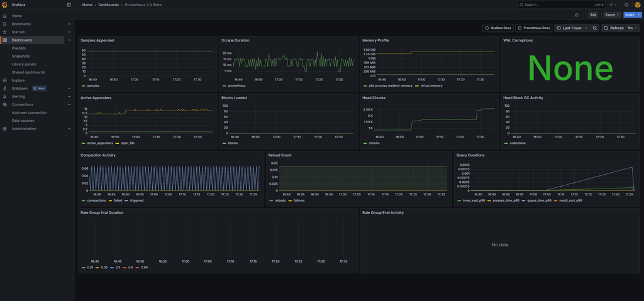Viewport: 644px width, 301px height.
Task: Collapse the sidebar using the dock menu icon
Action: click(69, 4)
